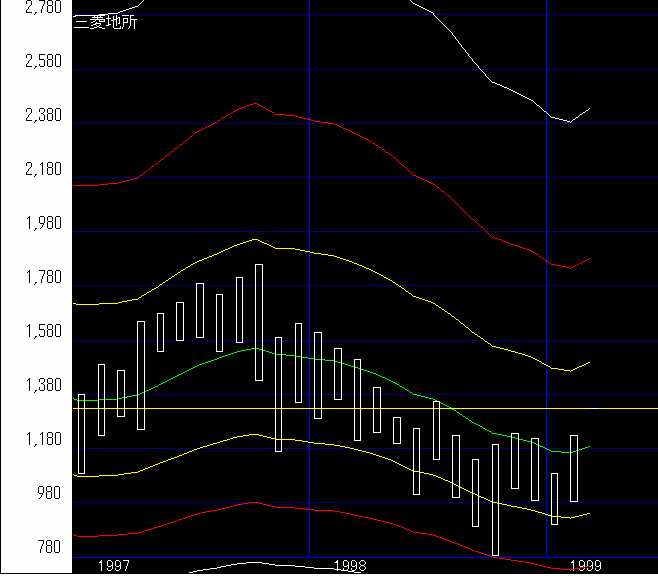Select the 2,380 price axis label
Image resolution: width=658 pixels, height=576 pixels.
coord(43,116)
